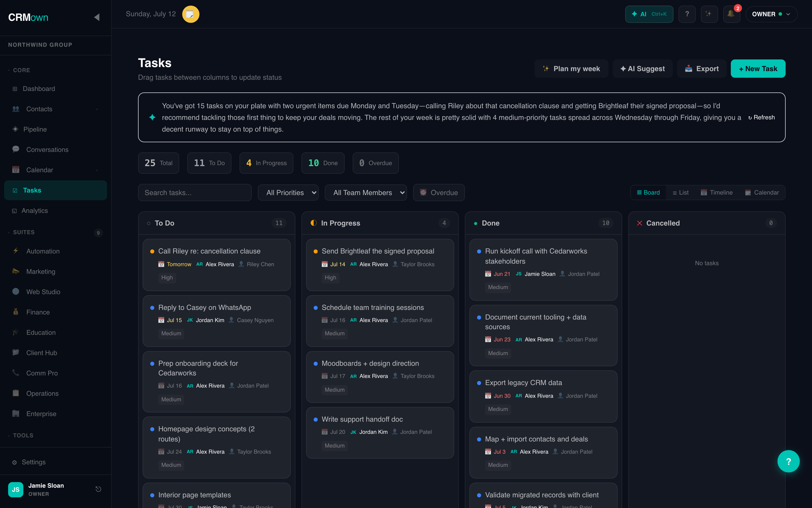Switch to Timeline view
812x508 pixels.
coord(716,193)
